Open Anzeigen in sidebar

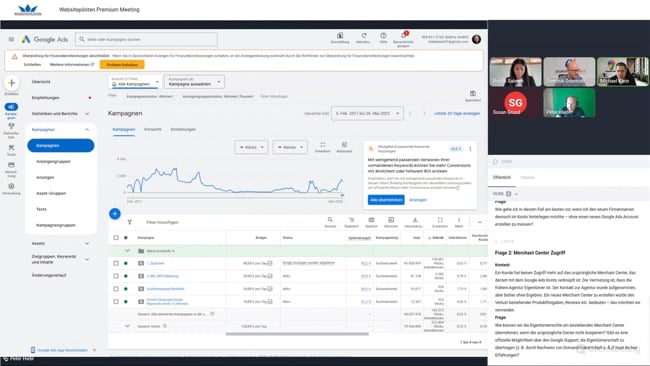coord(45,177)
